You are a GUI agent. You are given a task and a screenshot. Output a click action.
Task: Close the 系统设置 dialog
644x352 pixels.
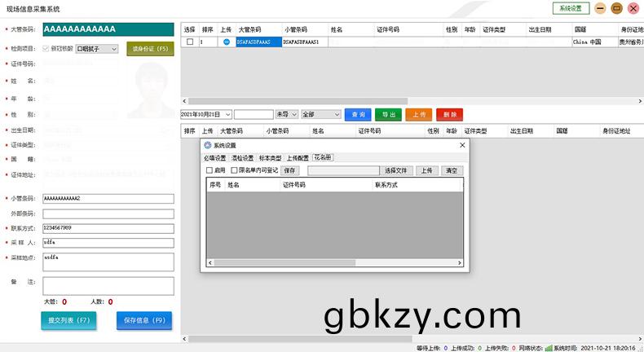tap(462, 145)
